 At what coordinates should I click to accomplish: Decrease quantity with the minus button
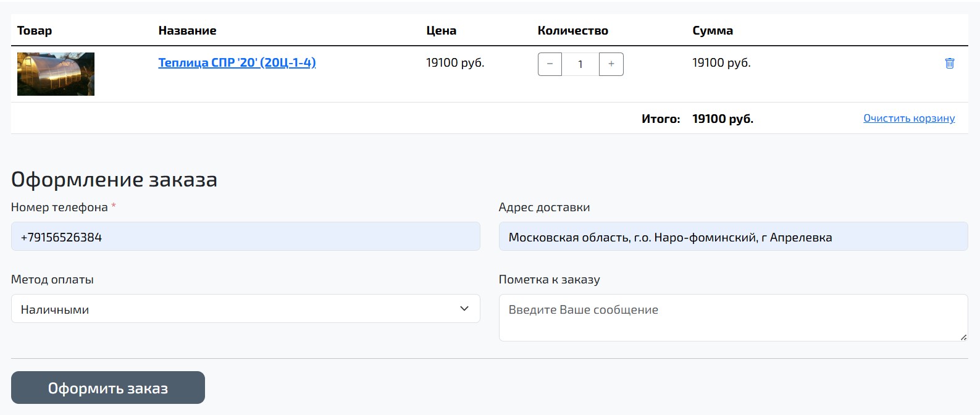pos(550,64)
